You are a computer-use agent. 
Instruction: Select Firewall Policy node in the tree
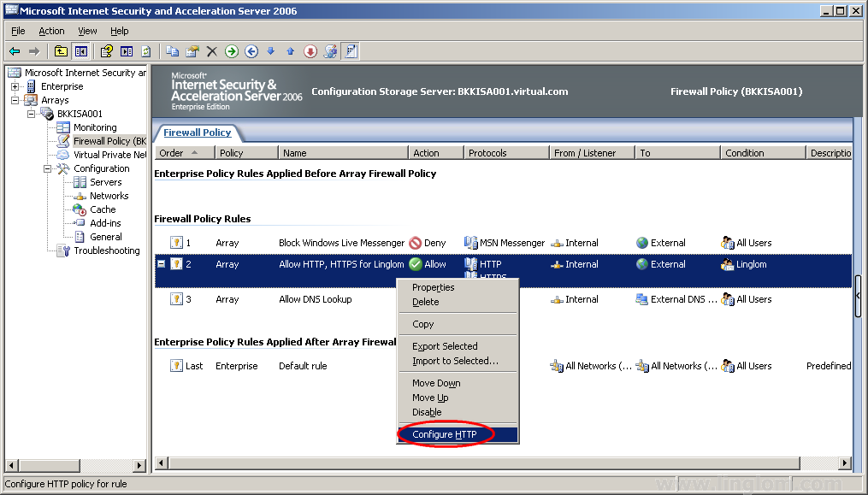(x=109, y=141)
